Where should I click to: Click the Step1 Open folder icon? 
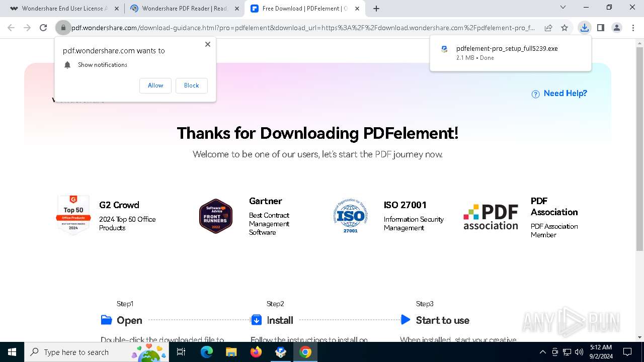click(x=106, y=320)
